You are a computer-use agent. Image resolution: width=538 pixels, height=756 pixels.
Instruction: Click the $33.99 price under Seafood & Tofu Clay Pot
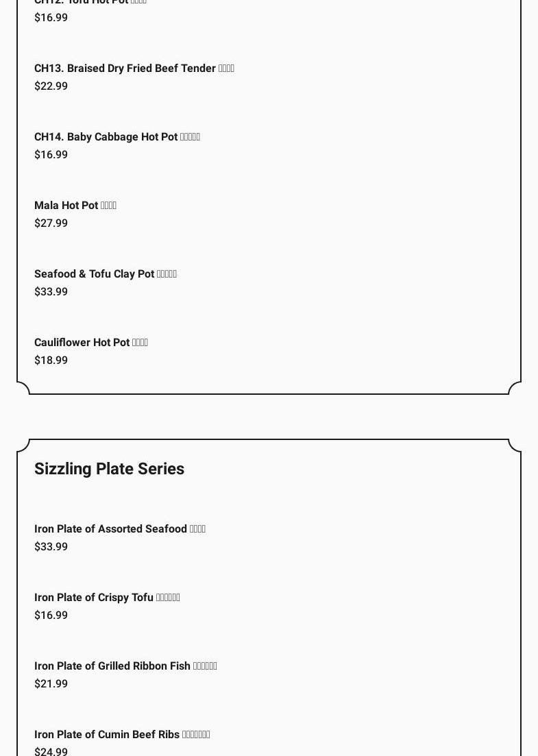click(x=51, y=292)
